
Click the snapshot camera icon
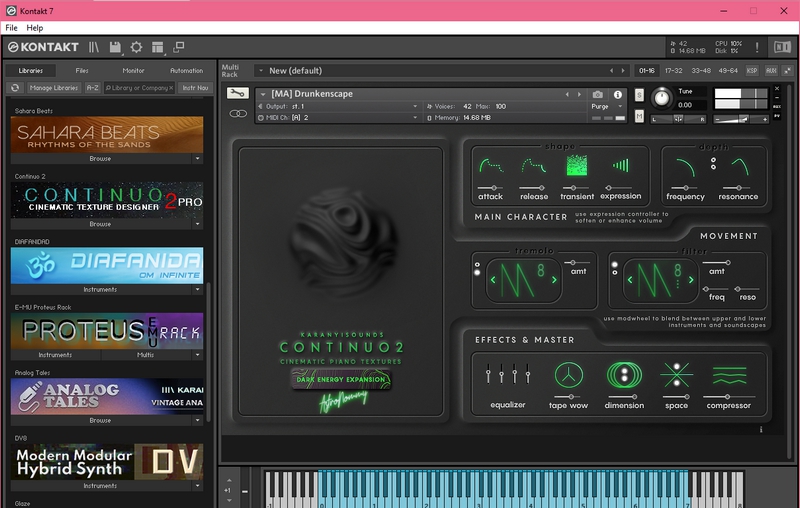[598, 95]
